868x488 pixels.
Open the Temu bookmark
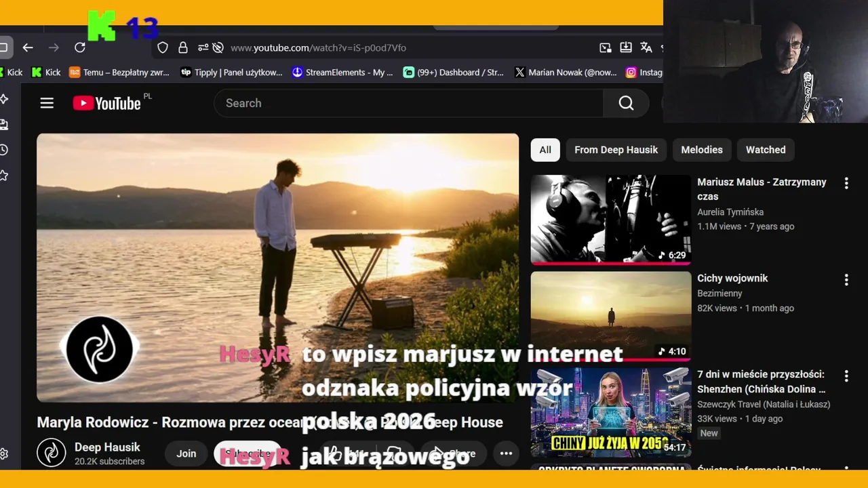[x=119, y=73]
